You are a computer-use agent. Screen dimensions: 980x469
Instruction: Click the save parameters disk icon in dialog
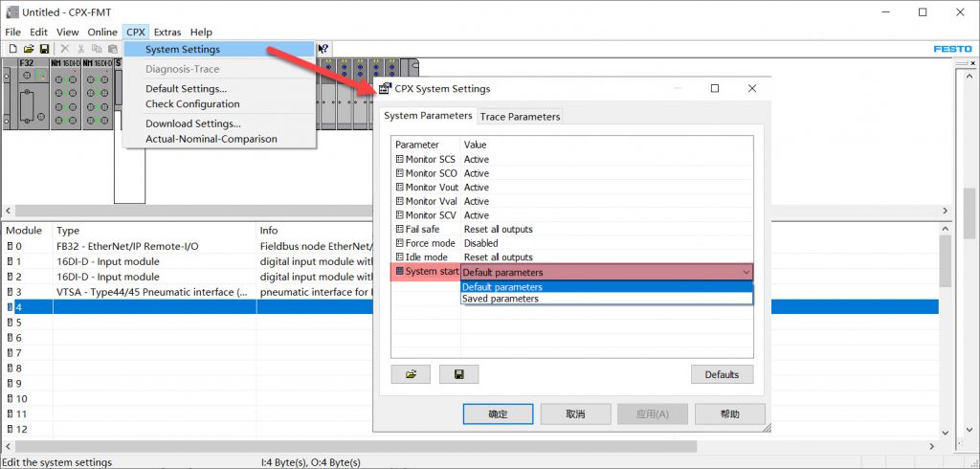(458, 374)
